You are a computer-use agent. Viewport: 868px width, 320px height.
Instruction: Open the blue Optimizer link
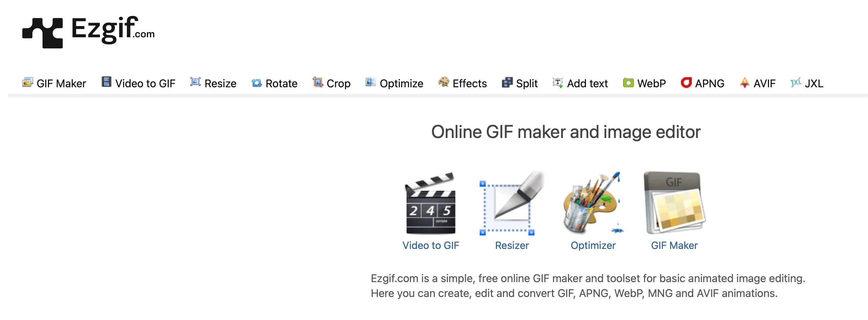pyautogui.click(x=593, y=246)
